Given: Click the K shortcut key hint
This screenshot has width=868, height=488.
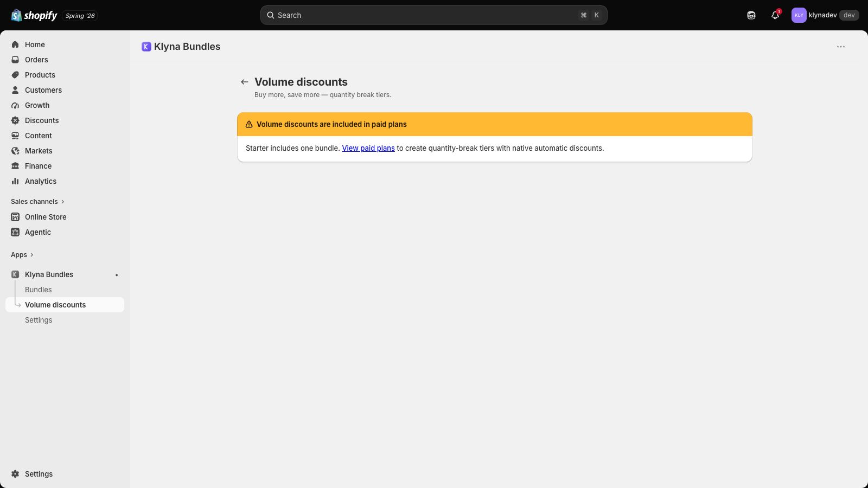Looking at the screenshot, I should tap(597, 15).
